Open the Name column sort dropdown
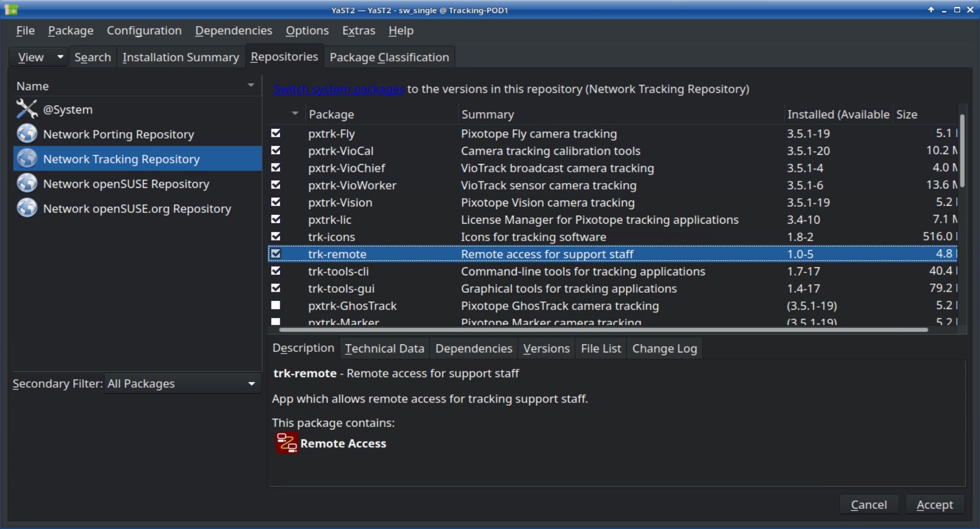Screen dimensions: 980x529 click(x=250, y=85)
